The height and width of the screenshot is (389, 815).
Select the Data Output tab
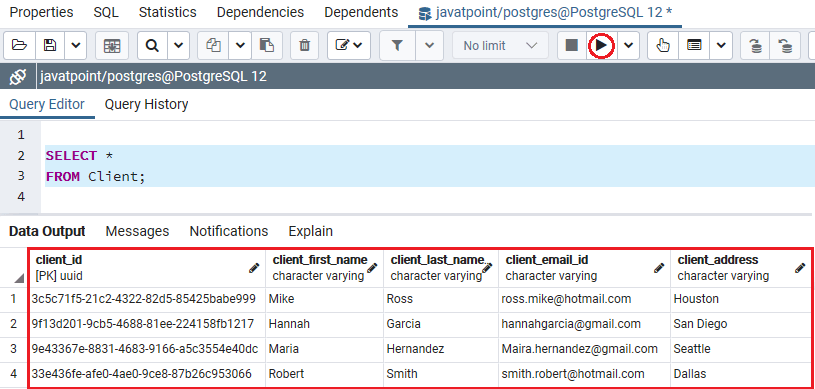[47, 231]
